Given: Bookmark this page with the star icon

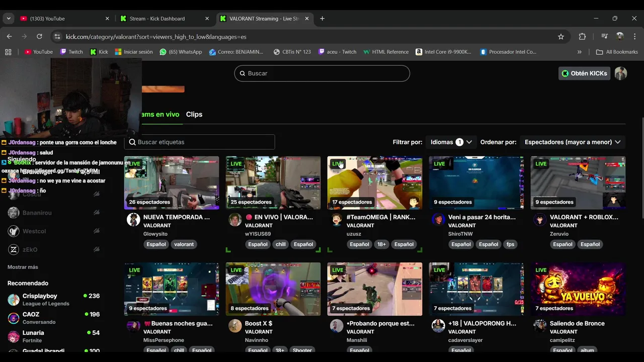Looking at the screenshot, I should tap(561, 36).
